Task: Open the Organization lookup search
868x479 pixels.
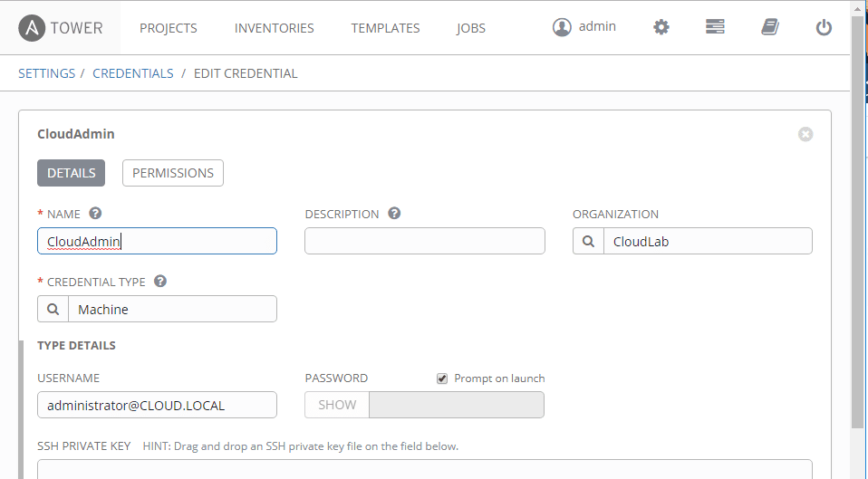Action: point(588,242)
